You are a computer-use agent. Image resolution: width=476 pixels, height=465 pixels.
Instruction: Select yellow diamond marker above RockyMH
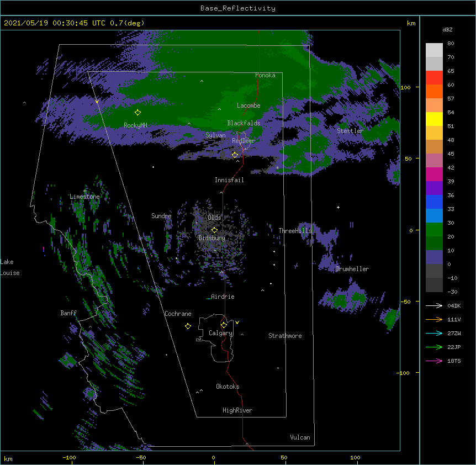point(137,112)
